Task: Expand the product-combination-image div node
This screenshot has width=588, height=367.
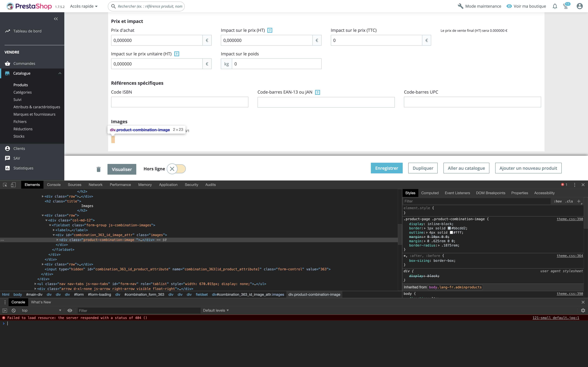Action: pos(57,240)
